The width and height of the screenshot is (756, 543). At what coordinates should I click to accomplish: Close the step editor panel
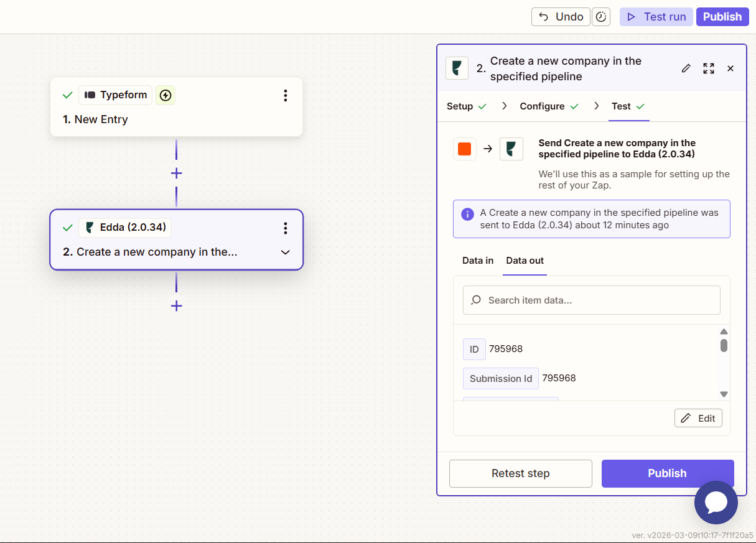(x=730, y=68)
